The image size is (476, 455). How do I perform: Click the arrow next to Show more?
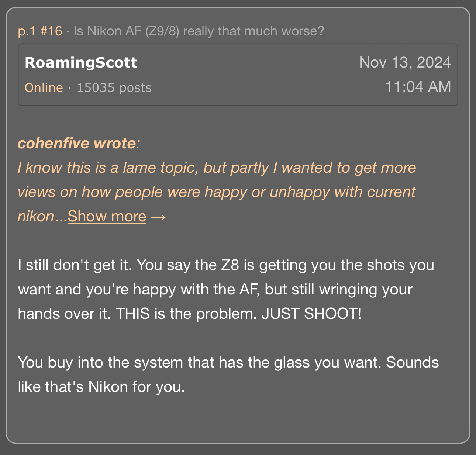[158, 217]
